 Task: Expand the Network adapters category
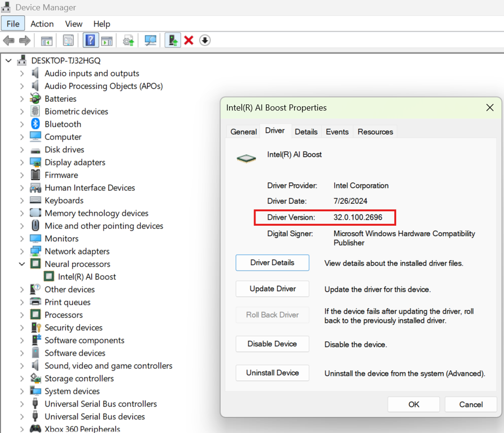(x=22, y=251)
